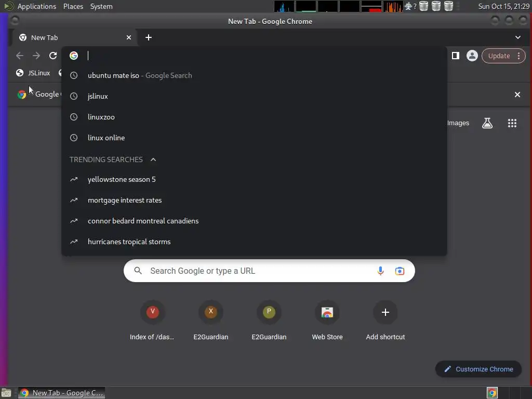Select trending hurricanes tropical storms
The height and width of the screenshot is (399, 532).
(254, 242)
